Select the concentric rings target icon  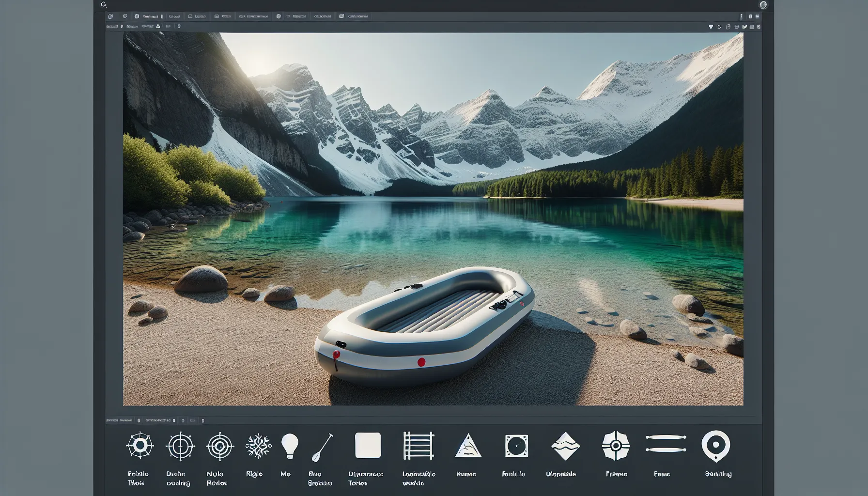pyautogui.click(x=220, y=446)
